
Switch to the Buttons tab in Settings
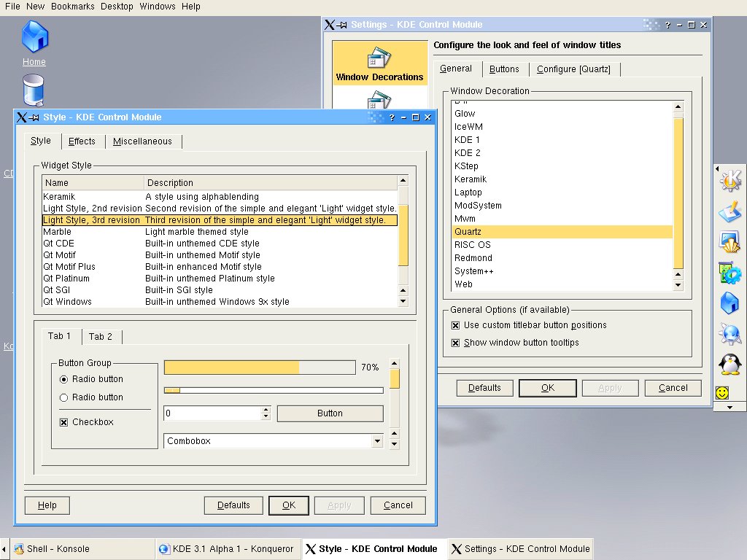pyautogui.click(x=504, y=69)
